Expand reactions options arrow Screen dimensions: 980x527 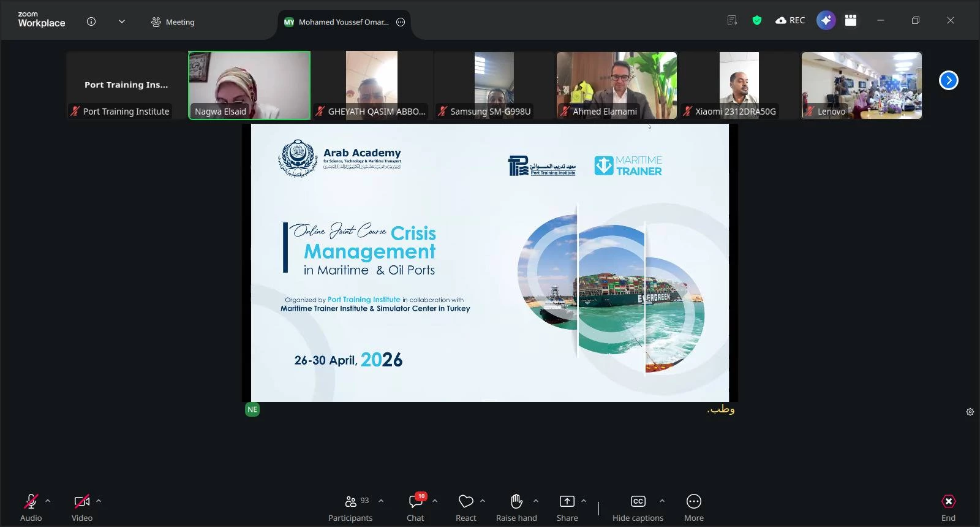point(483,501)
